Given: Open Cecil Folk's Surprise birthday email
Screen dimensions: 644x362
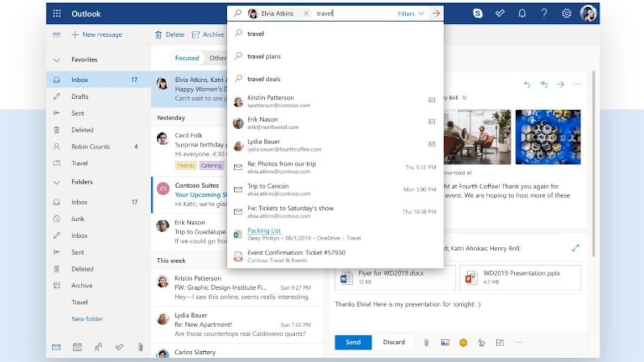Looking at the screenshot, I should tap(189, 150).
